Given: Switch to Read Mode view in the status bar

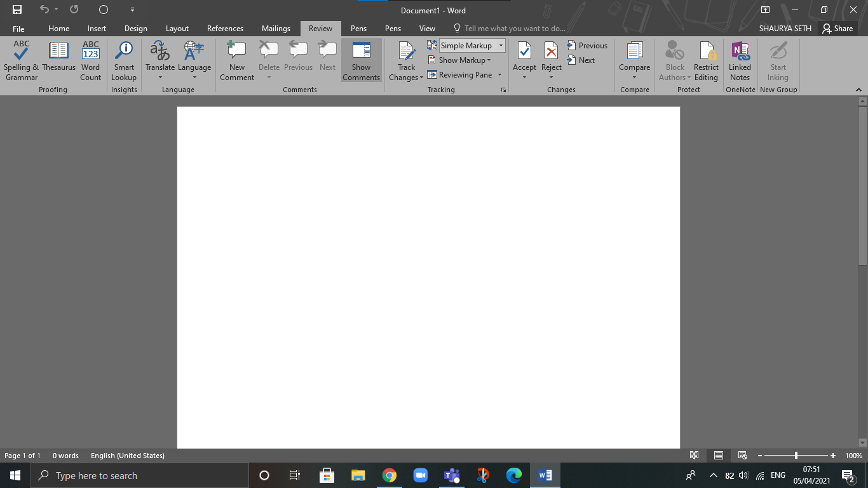Looking at the screenshot, I should 695,456.
